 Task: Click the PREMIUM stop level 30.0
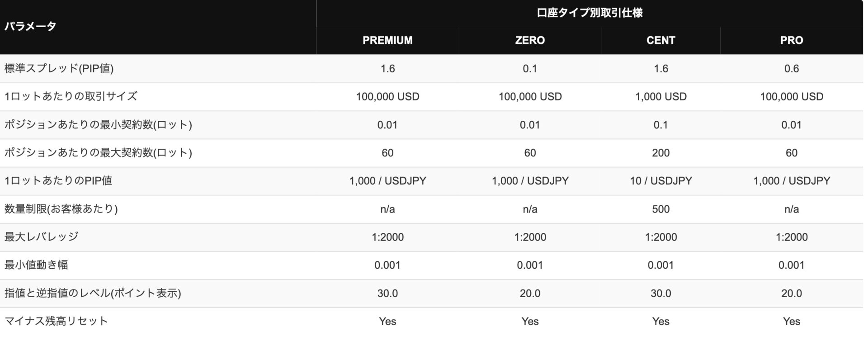click(x=387, y=293)
